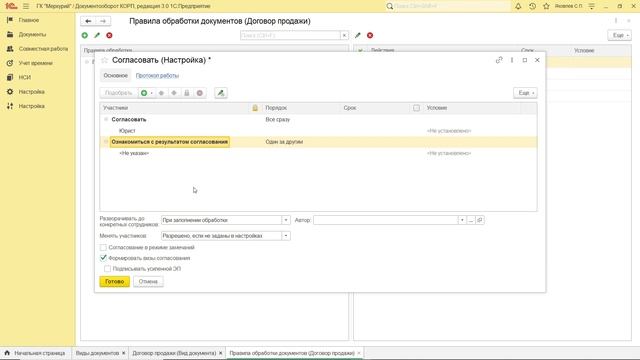Click the Готово button
Image resolution: width=640 pixels, height=360 pixels.
click(115, 282)
